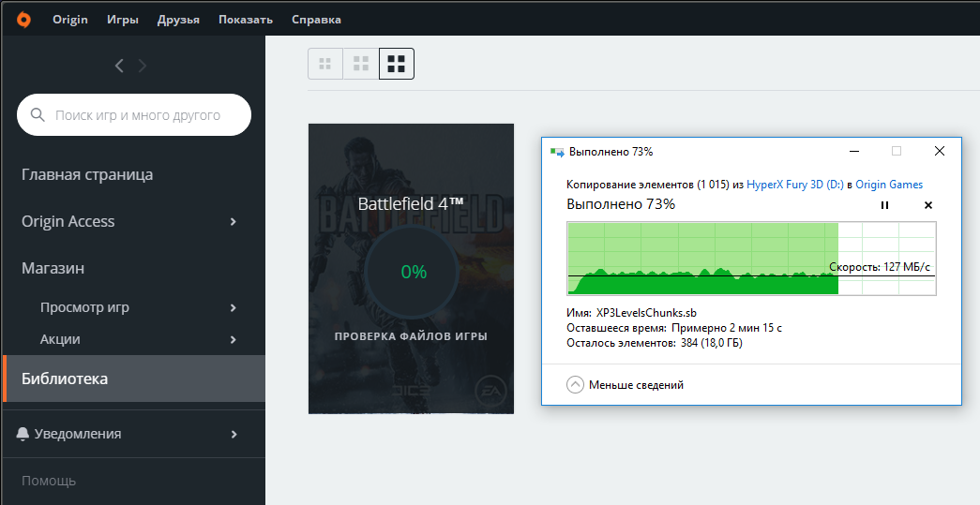Switch to small tile view
The image size is (980, 505).
click(325, 64)
